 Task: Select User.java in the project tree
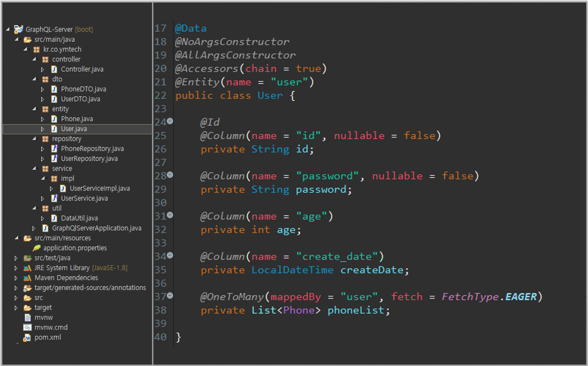click(x=73, y=129)
